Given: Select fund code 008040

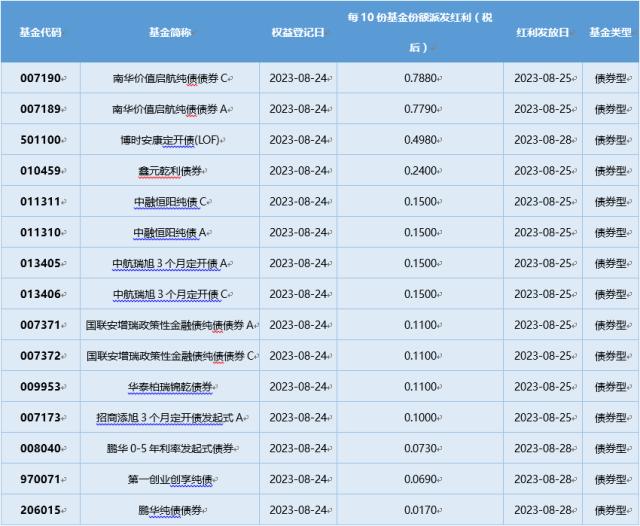Looking at the screenshot, I should pyautogui.click(x=40, y=448).
